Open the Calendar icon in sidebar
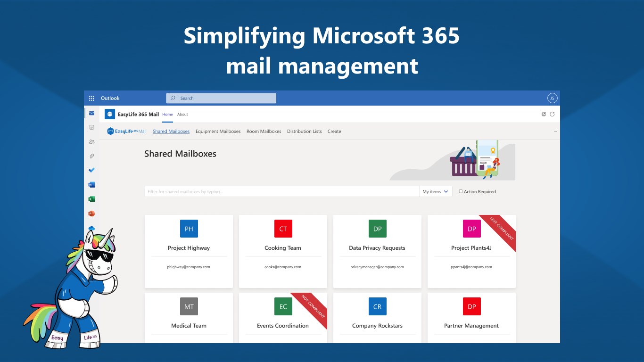 (x=91, y=127)
